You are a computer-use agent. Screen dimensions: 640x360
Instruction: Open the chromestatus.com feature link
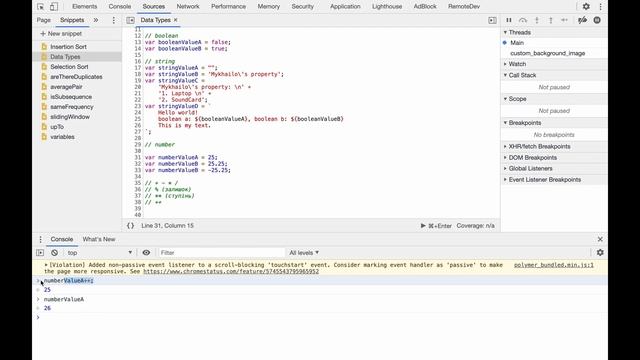[x=231, y=271]
